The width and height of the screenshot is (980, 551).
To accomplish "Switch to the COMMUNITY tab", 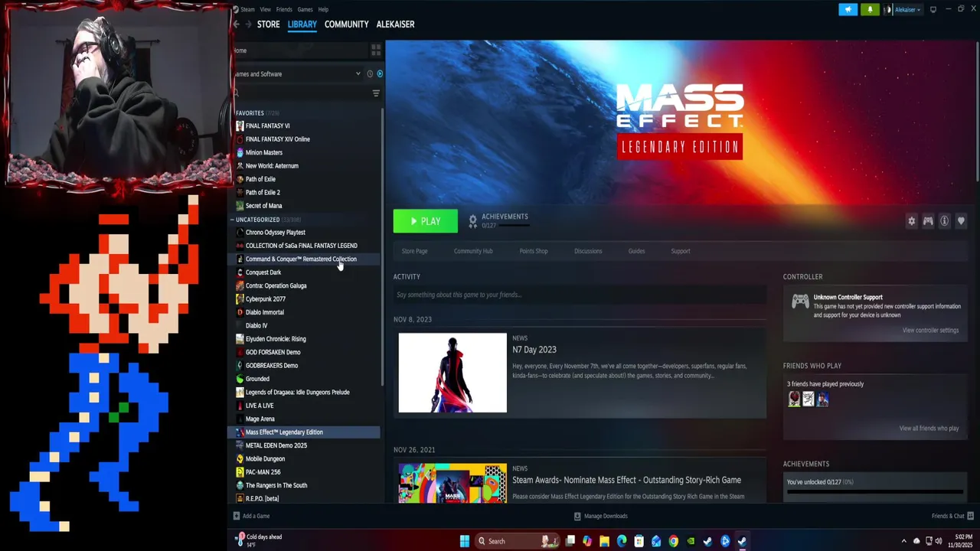I will (x=346, y=24).
